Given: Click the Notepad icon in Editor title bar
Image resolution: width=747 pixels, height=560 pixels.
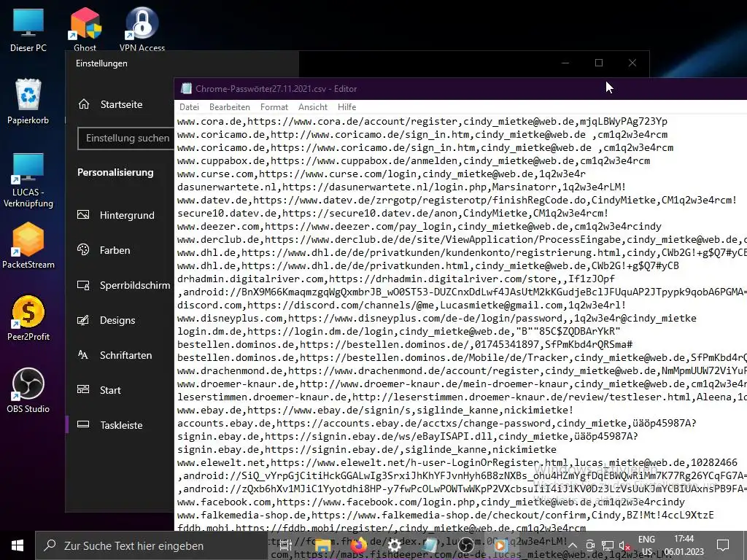Looking at the screenshot, I should [x=186, y=88].
